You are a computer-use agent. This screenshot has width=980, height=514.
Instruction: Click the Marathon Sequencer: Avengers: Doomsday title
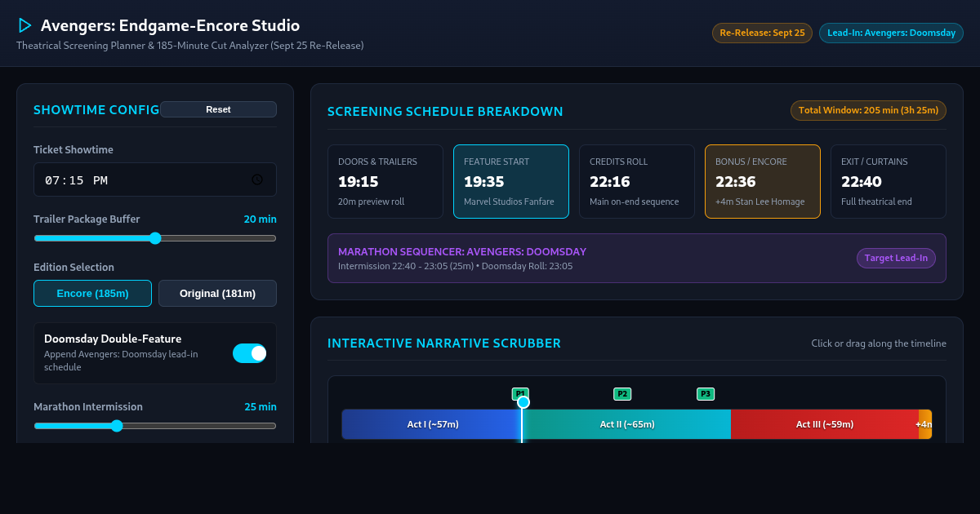click(462, 252)
